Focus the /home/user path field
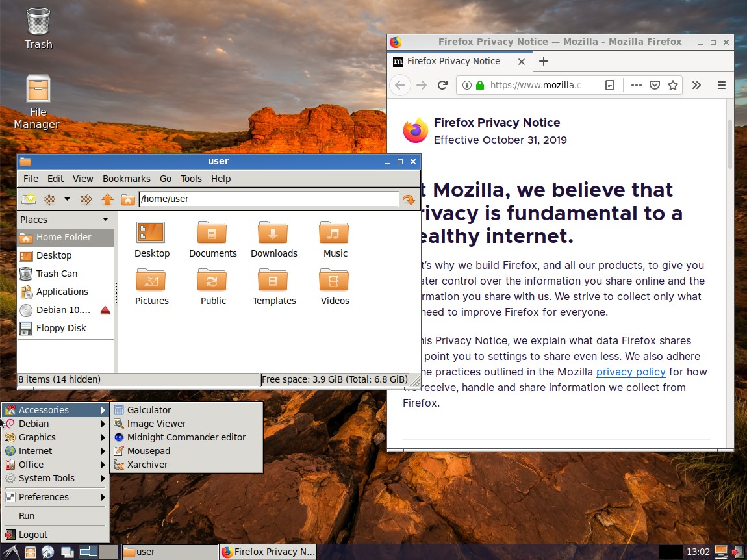Image resolution: width=747 pixels, height=560 pixels. click(268, 199)
